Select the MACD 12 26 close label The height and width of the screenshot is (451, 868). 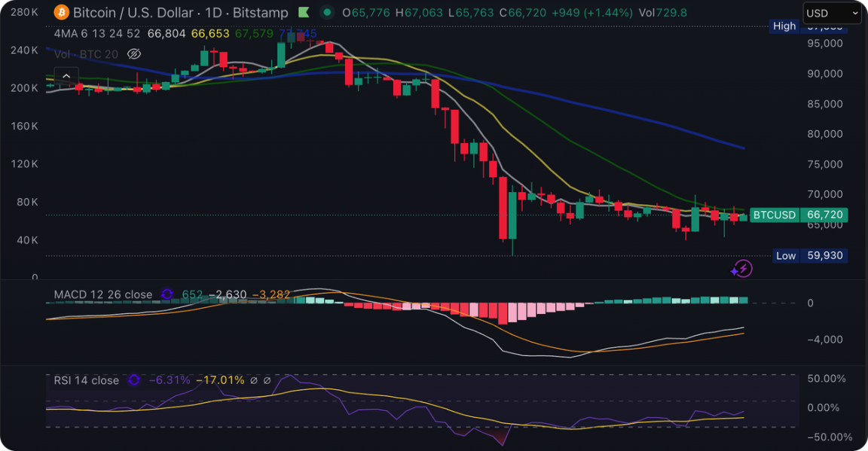click(103, 294)
